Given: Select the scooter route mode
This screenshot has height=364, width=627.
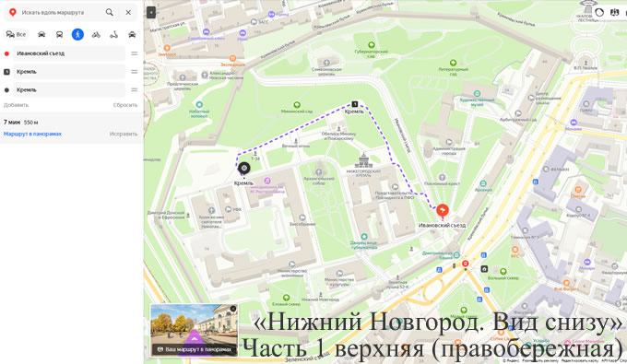Looking at the screenshot, I should (x=114, y=34).
